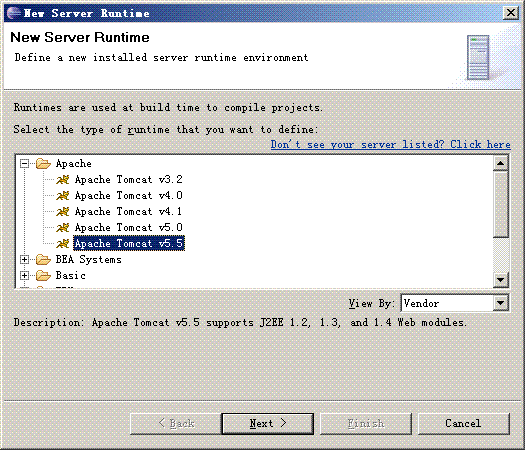Click the server tower banner image
The height and width of the screenshot is (450, 525).
478,57
